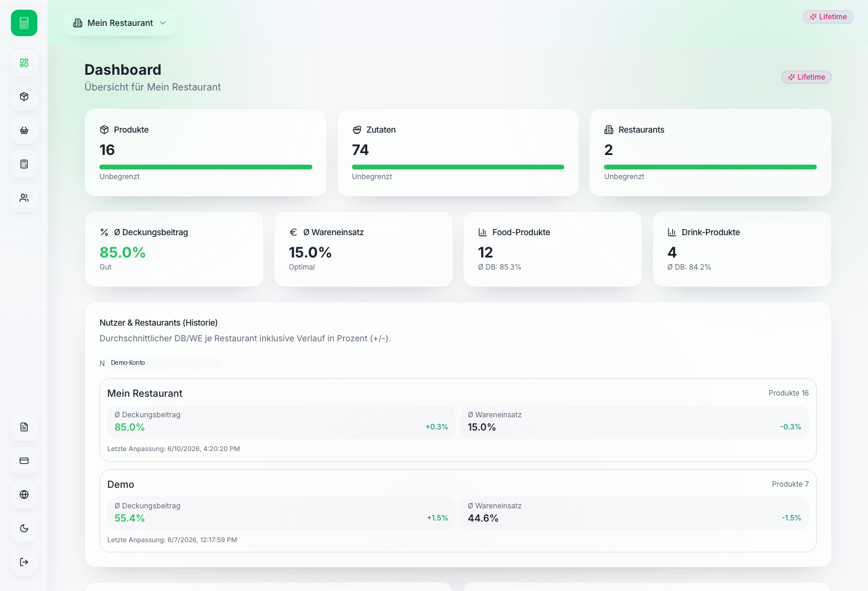Open the document icon in sidebar
The image size is (868, 591).
24,427
